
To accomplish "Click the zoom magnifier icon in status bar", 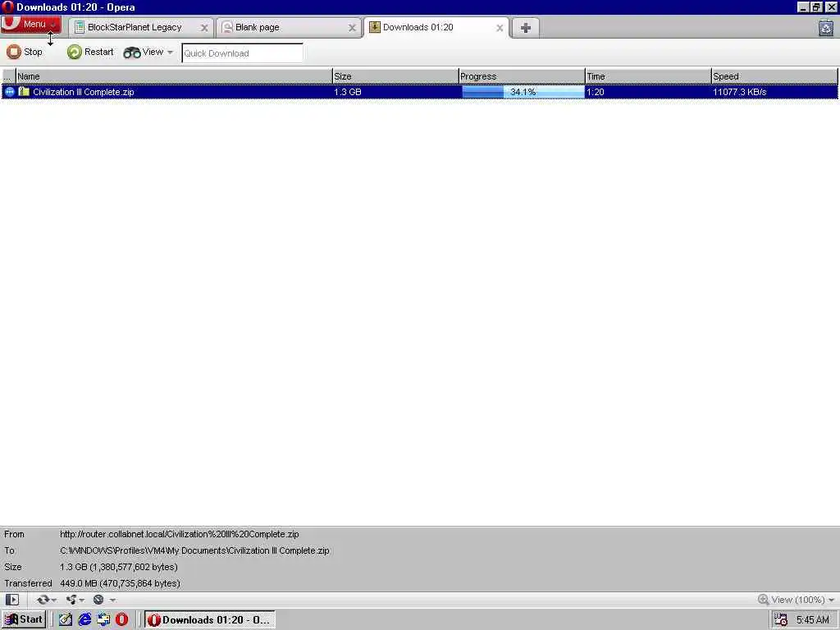I will tap(764, 600).
